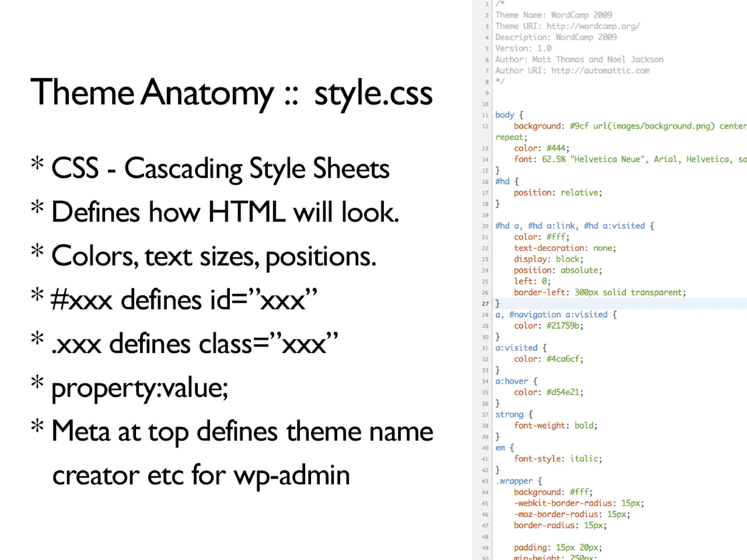747x560 pixels.
Task: Click 'a, #navigation a:visited {' line
Action: click(556, 314)
